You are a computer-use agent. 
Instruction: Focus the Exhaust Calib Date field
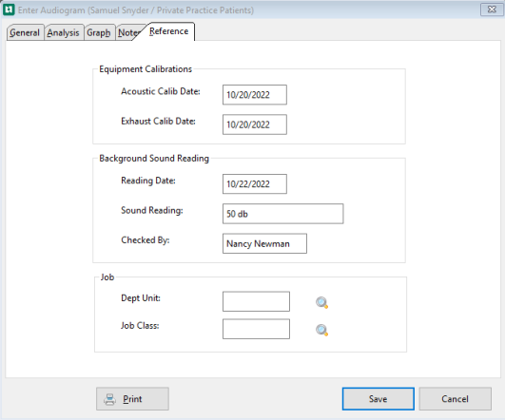pyautogui.click(x=255, y=124)
